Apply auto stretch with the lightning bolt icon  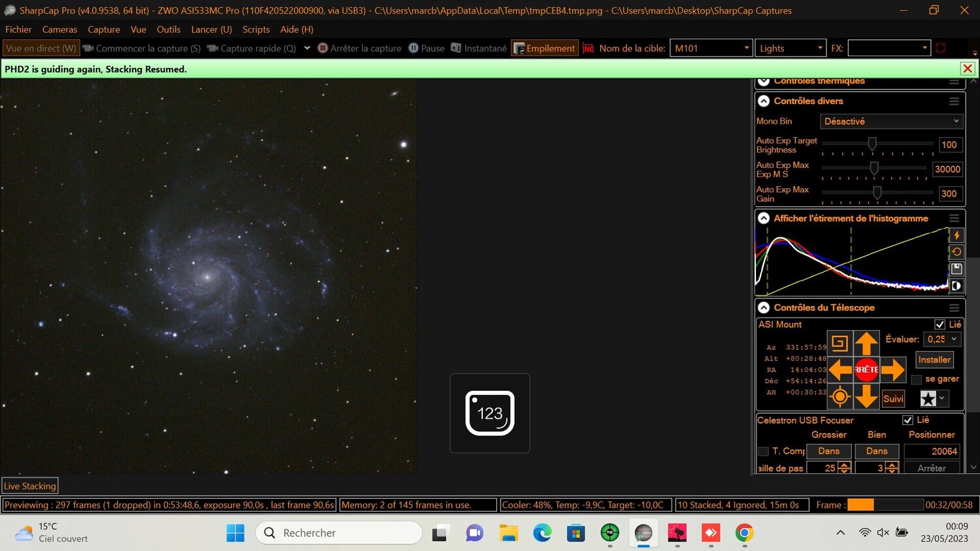956,235
